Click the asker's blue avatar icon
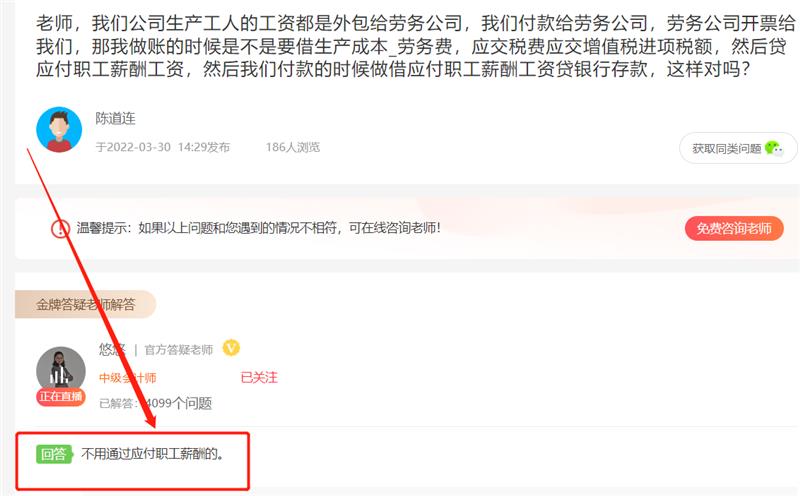Screen dimensions: 800x496 tap(59, 130)
